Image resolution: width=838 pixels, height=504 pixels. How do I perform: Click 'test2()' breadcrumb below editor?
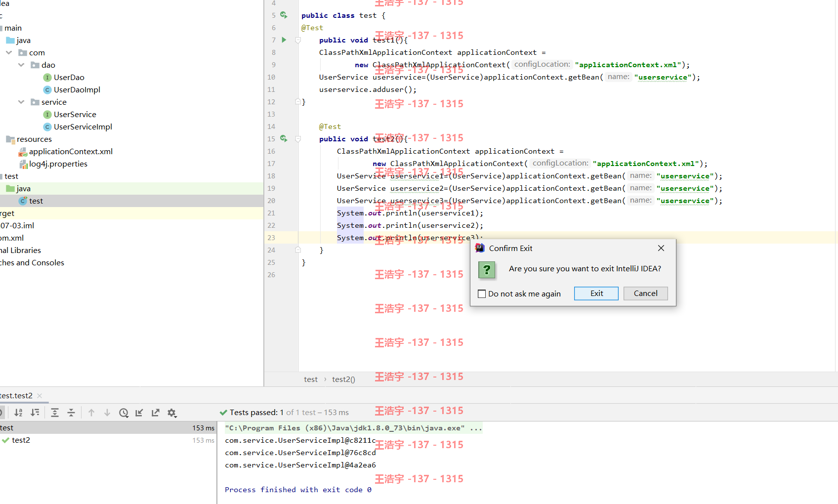[343, 379]
